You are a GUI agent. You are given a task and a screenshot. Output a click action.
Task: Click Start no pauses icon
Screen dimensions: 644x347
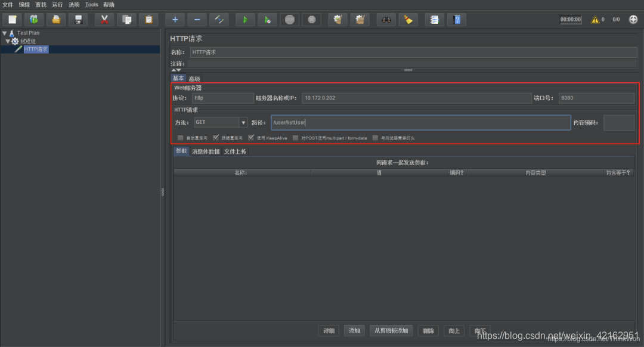(267, 19)
